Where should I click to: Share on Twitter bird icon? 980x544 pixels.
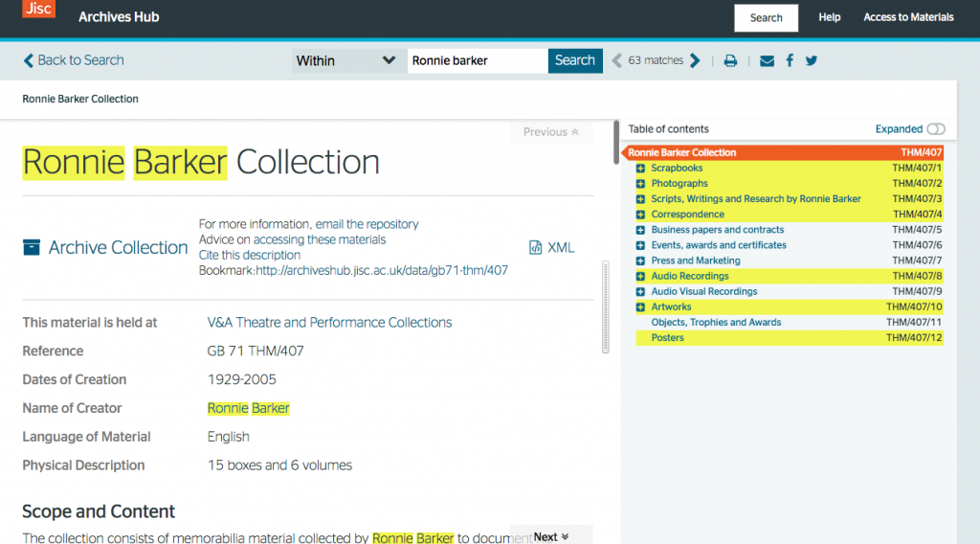tap(812, 60)
